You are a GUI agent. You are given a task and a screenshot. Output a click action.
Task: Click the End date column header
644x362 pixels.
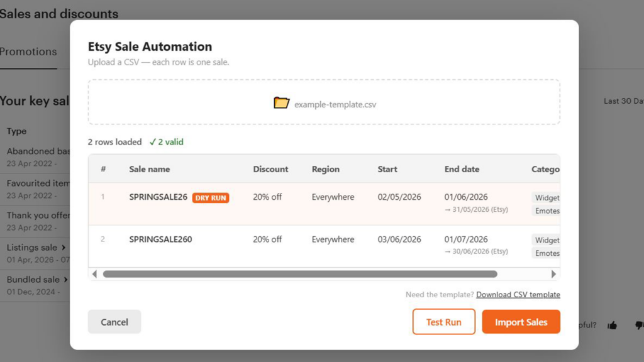pos(462,169)
